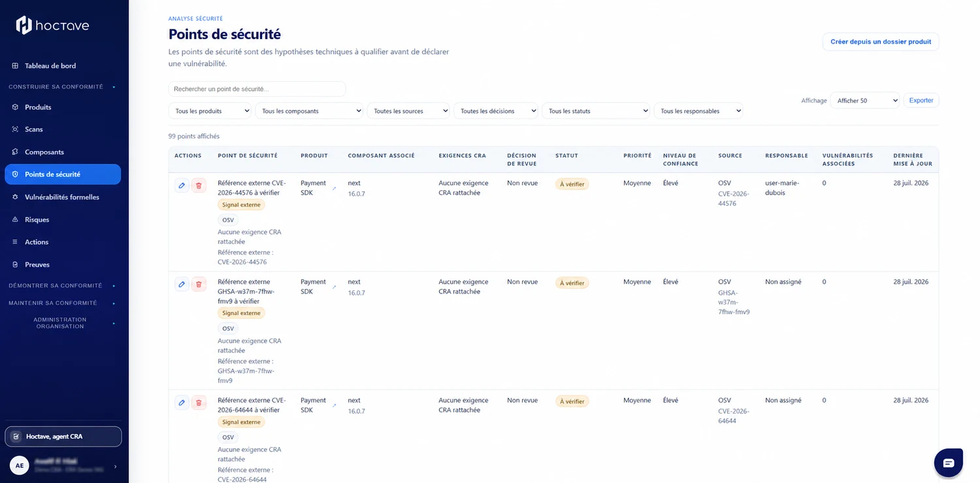This screenshot has width=980, height=483.
Task: Expand the Administration organisation section
Action: pyautogui.click(x=62, y=323)
